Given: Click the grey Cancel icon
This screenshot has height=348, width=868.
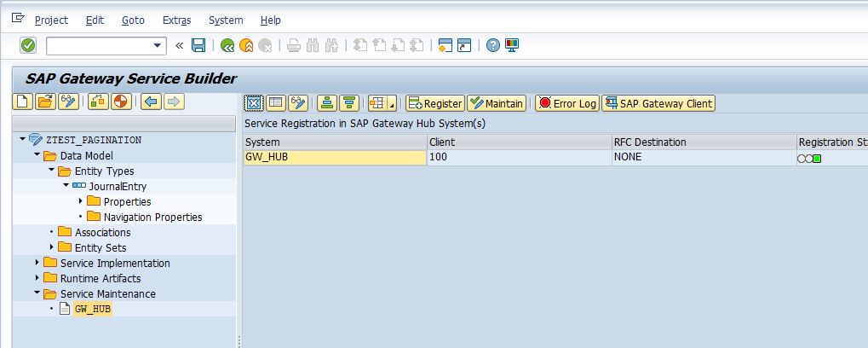Looking at the screenshot, I should (x=265, y=45).
